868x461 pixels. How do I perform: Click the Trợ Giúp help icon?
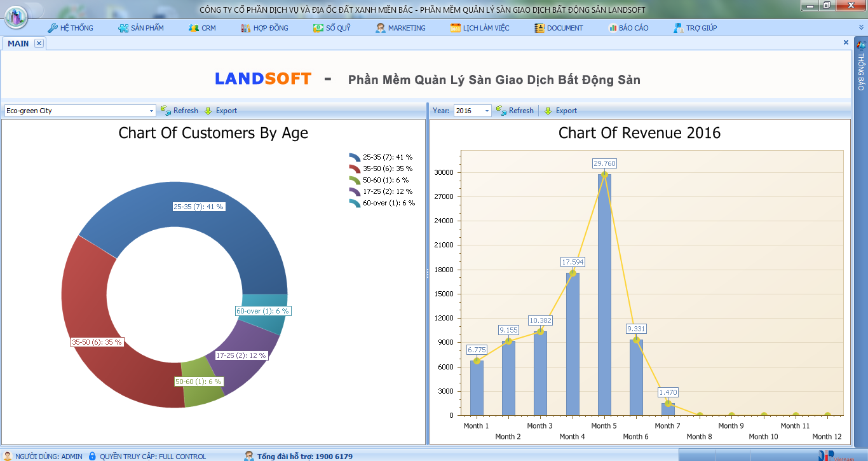[679, 28]
